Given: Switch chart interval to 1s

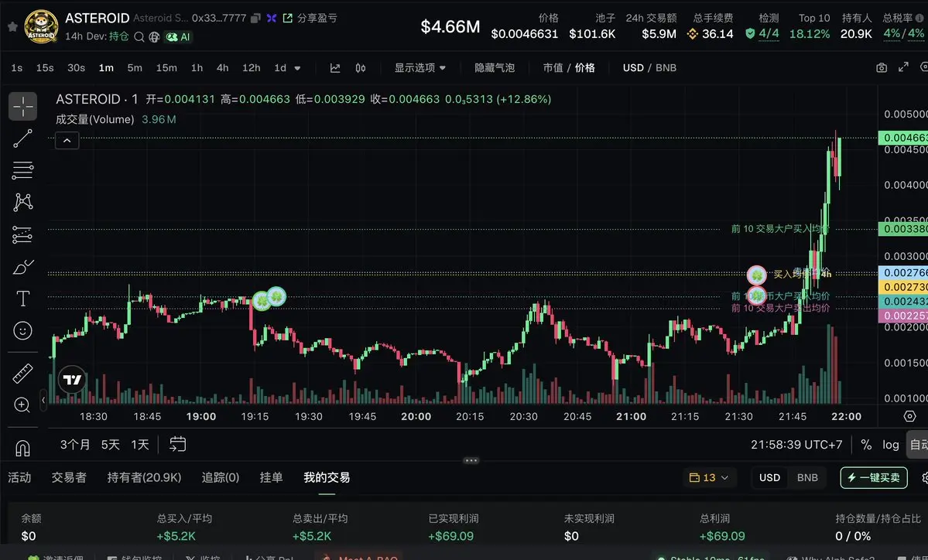Looking at the screenshot, I should [16, 68].
